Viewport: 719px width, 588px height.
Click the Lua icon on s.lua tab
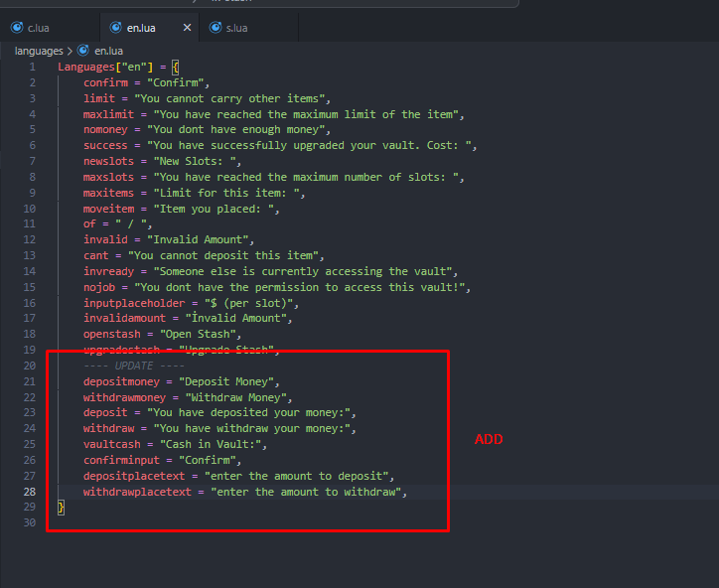[216, 28]
